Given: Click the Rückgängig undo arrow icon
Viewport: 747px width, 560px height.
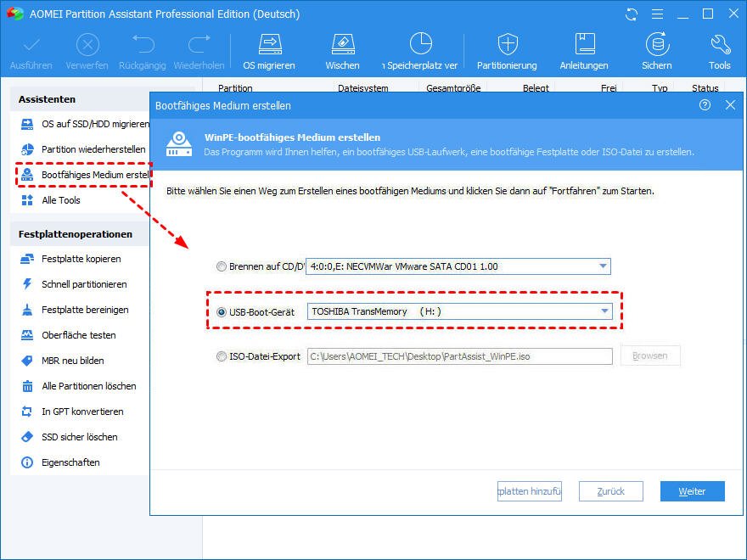Looking at the screenshot, I should 143,44.
